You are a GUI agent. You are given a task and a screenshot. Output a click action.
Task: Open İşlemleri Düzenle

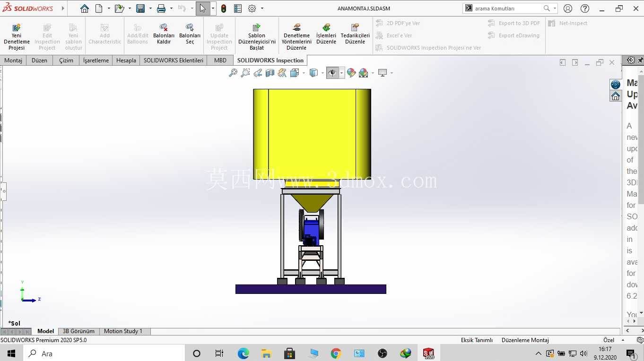326,34
